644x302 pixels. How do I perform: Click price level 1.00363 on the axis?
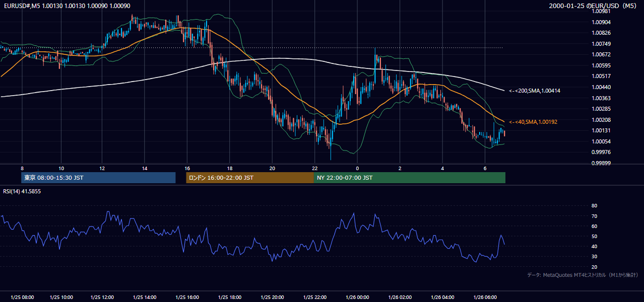(601, 98)
